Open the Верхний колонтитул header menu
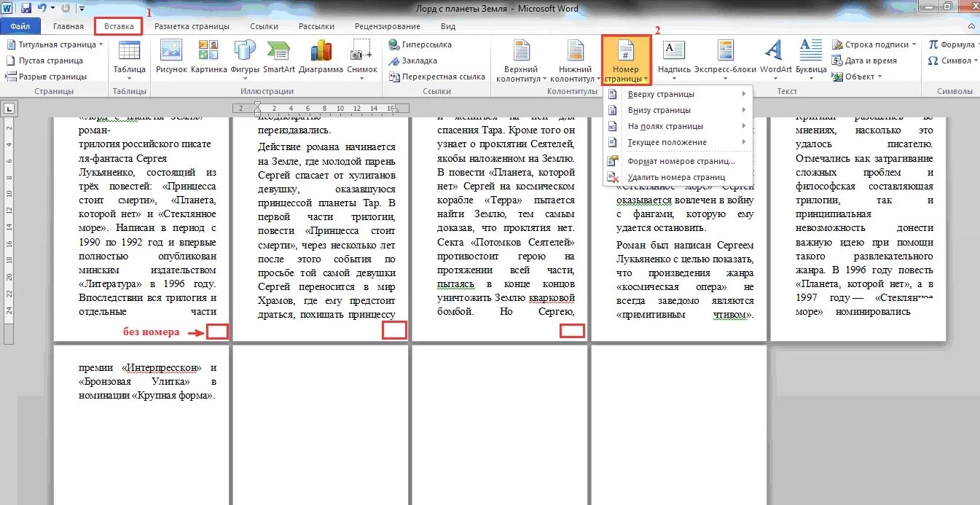Image resolution: width=980 pixels, height=505 pixels. [x=521, y=61]
